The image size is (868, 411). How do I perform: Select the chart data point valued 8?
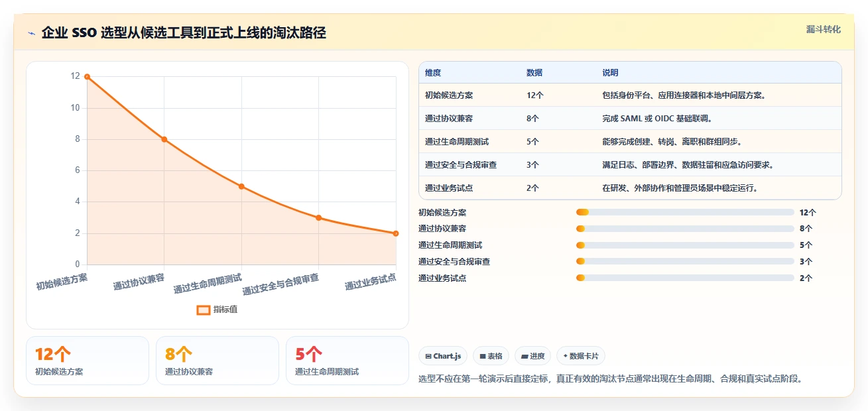164,139
